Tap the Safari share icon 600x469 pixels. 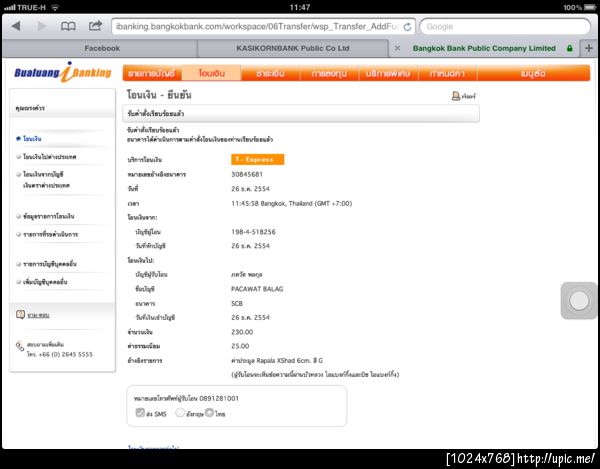click(95, 26)
